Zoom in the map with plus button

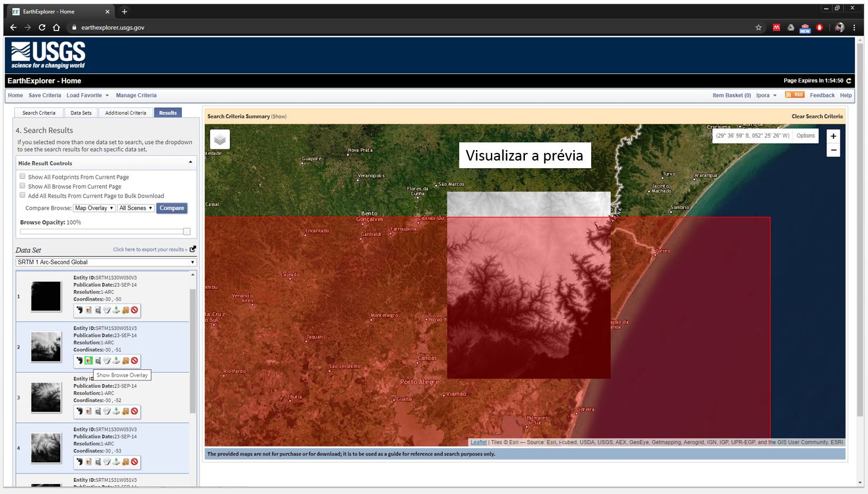[833, 136]
